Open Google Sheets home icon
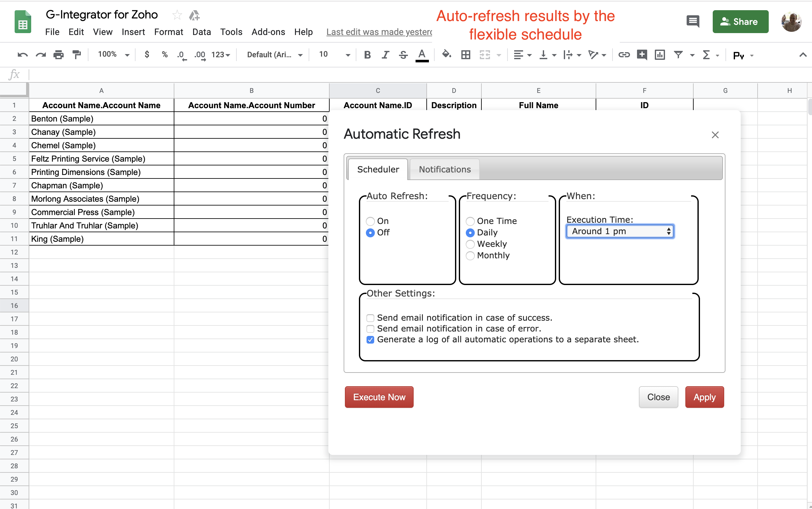 pyautogui.click(x=23, y=22)
